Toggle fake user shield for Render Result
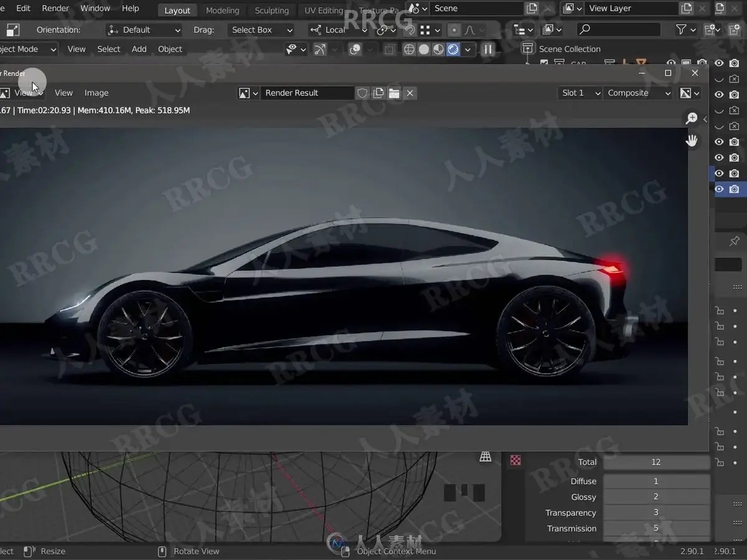This screenshot has height=560, width=747. [x=362, y=93]
